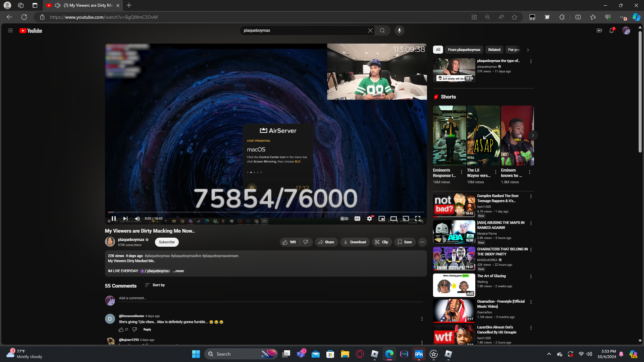Cast video to a TV

(x=406, y=219)
